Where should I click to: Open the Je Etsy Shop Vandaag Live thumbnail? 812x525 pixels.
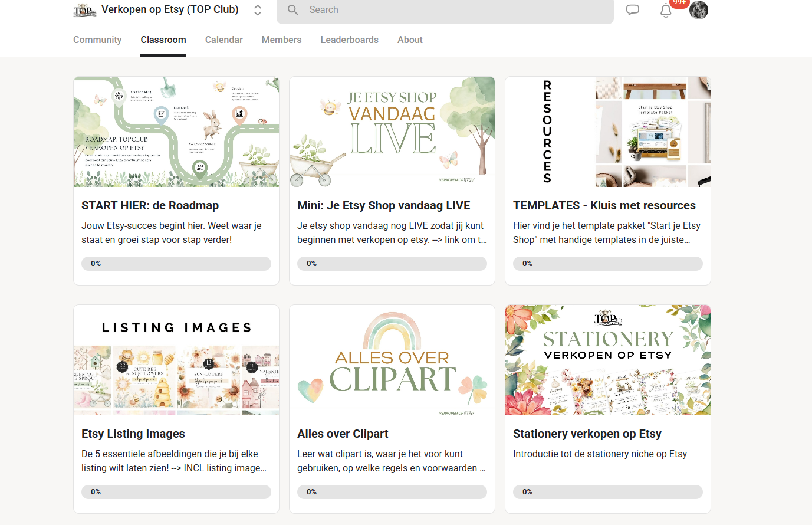pos(392,132)
